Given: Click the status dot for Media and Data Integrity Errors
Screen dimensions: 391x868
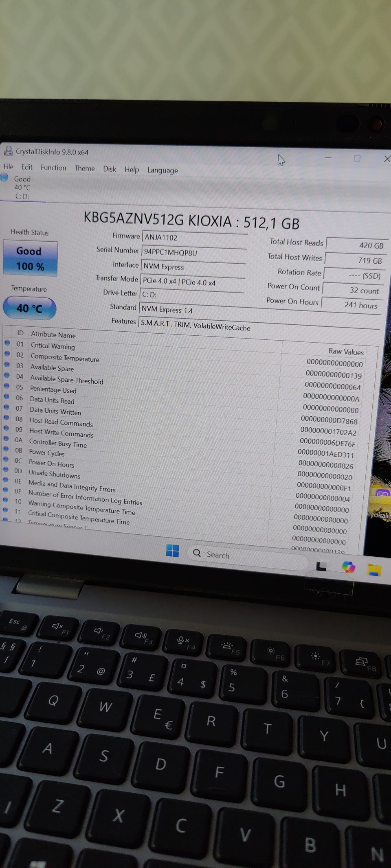Looking at the screenshot, I should [6, 480].
